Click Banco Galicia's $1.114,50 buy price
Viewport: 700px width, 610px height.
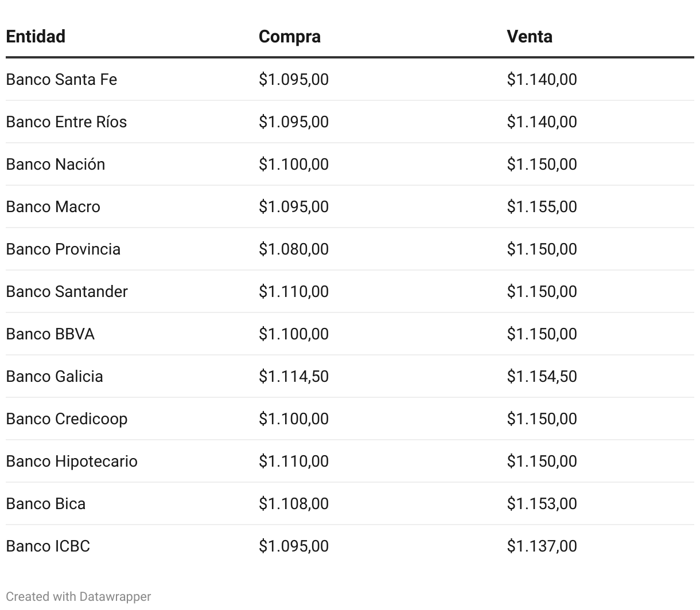click(294, 376)
